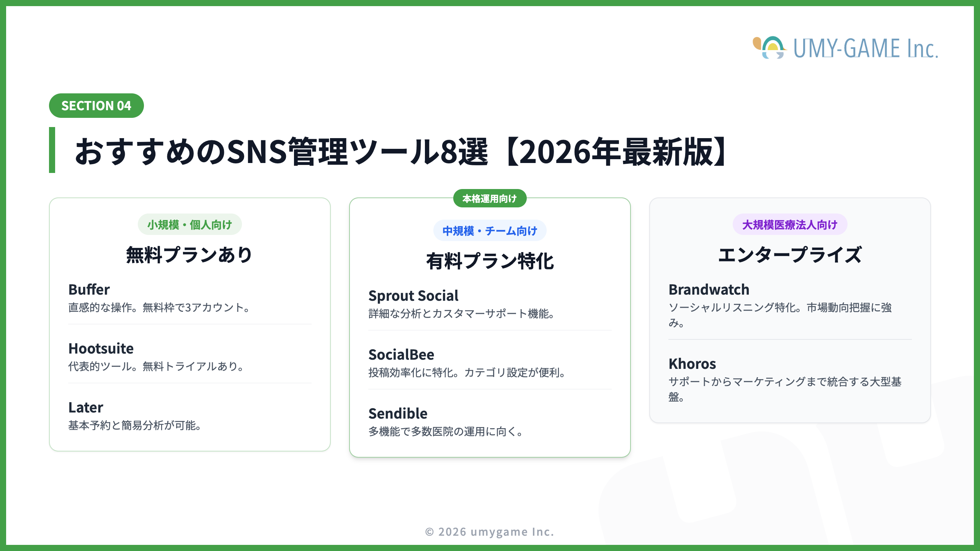Screen dimensions: 980x551
Task: Click the 本格運用向け badge
Action: pyautogui.click(x=490, y=198)
